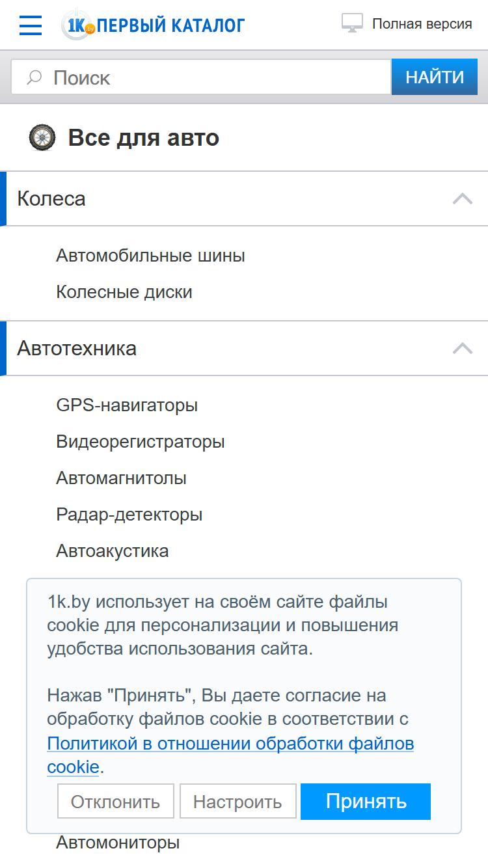Click the Автотехника category header

pyautogui.click(x=244, y=348)
